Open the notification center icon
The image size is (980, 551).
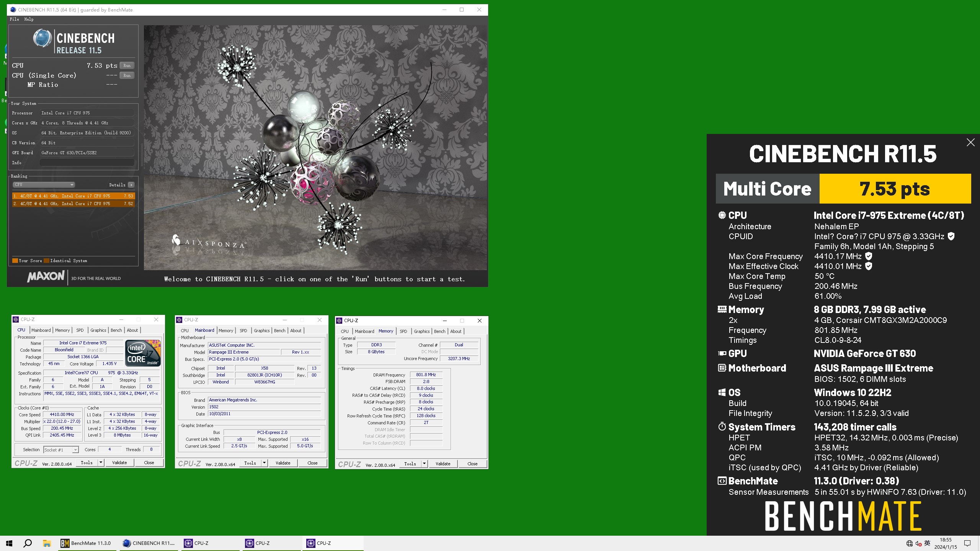pyautogui.click(x=967, y=543)
